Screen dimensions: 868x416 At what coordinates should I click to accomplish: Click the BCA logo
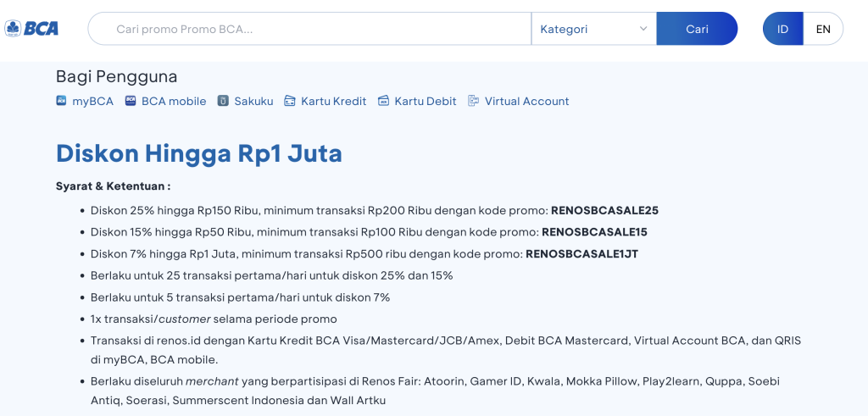[31, 28]
